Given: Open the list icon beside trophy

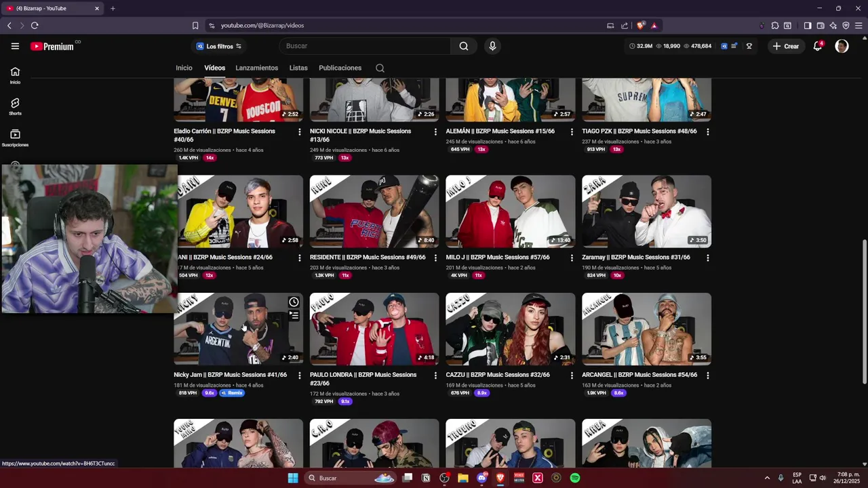Looking at the screenshot, I should coord(734,46).
